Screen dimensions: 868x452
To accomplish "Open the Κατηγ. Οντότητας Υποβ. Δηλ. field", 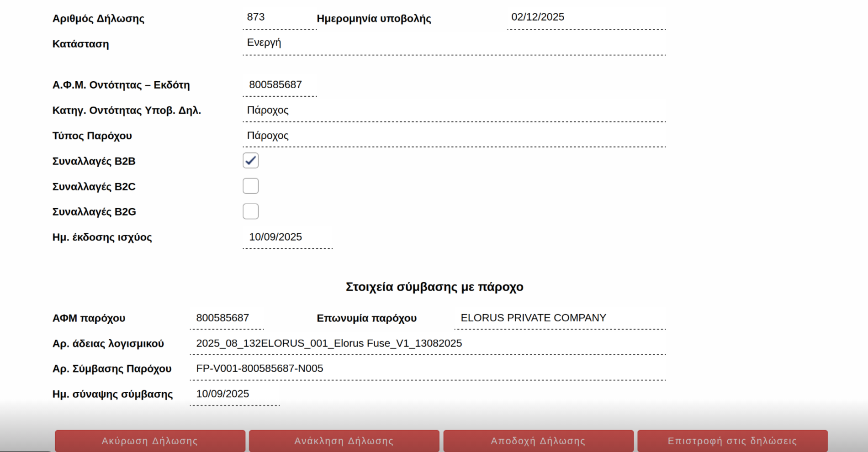I will click(x=454, y=110).
